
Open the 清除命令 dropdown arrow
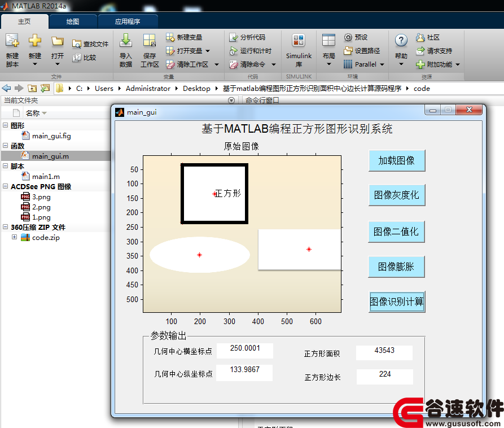(x=274, y=64)
